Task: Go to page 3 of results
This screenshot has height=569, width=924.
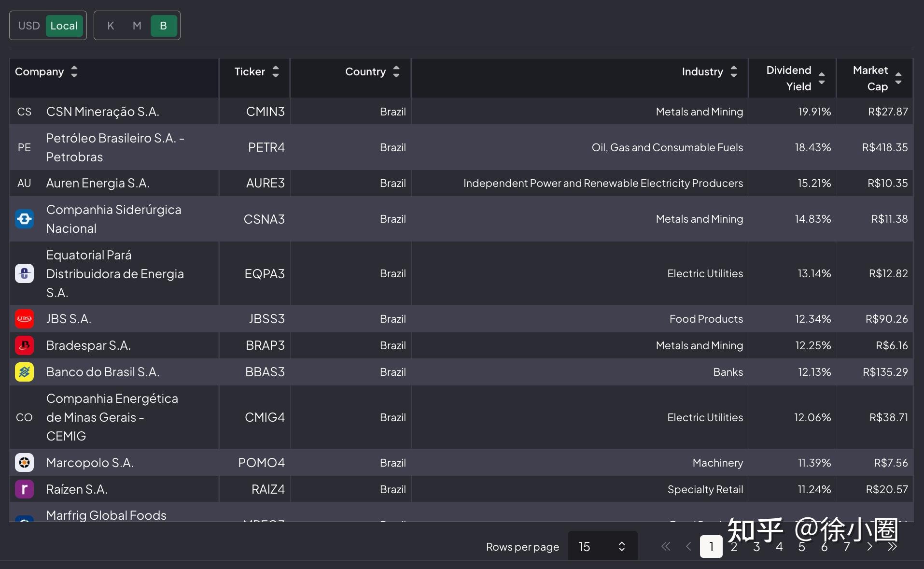Action: pos(756,547)
